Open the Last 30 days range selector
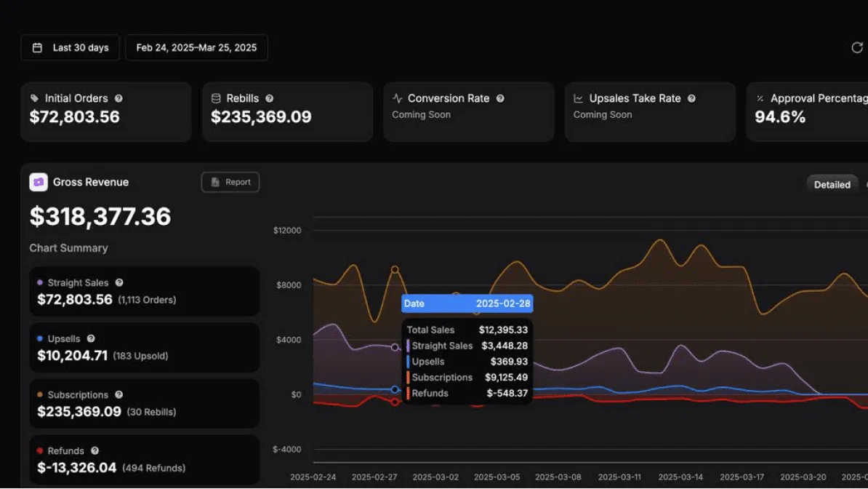This screenshot has height=489, width=868. 70,47
